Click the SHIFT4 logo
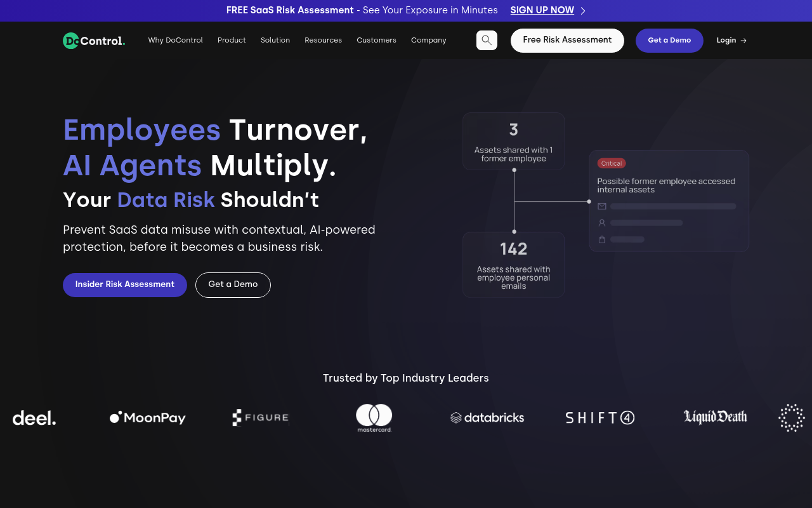The width and height of the screenshot is (812, 508). (600, 418)
